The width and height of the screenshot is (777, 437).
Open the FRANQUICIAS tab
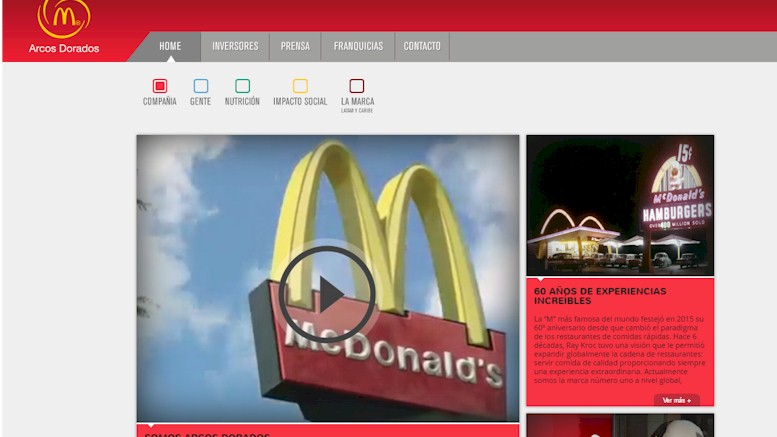click(358, 46)
